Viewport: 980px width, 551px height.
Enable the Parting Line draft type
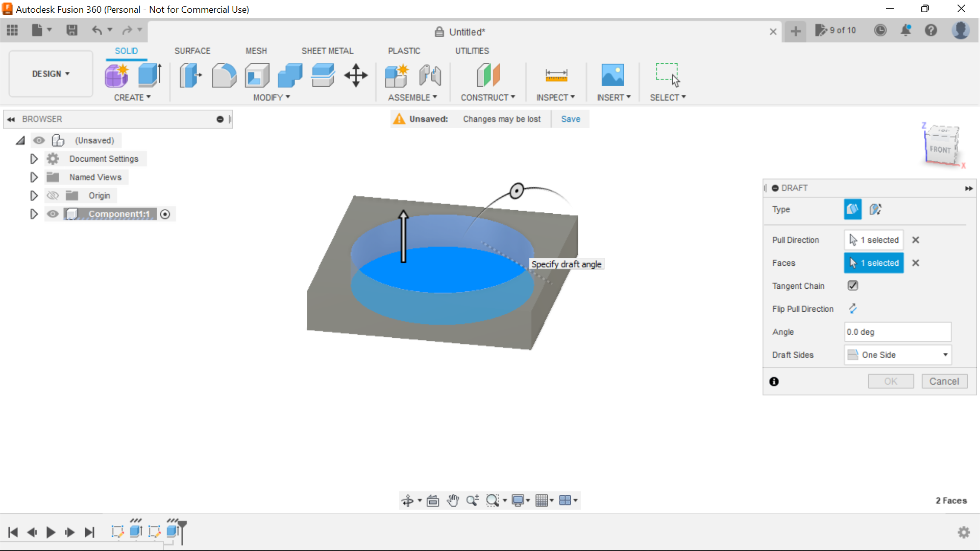[x=875, y=209]
